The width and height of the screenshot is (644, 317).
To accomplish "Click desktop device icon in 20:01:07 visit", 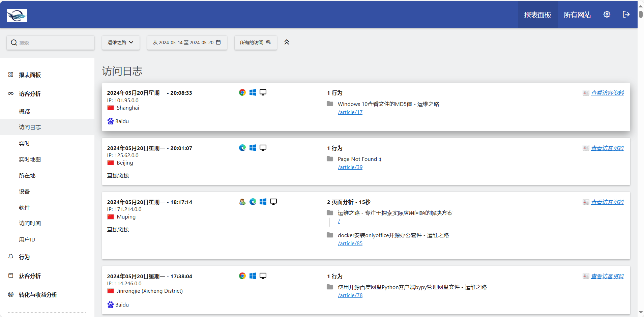I will click(263, 148).
